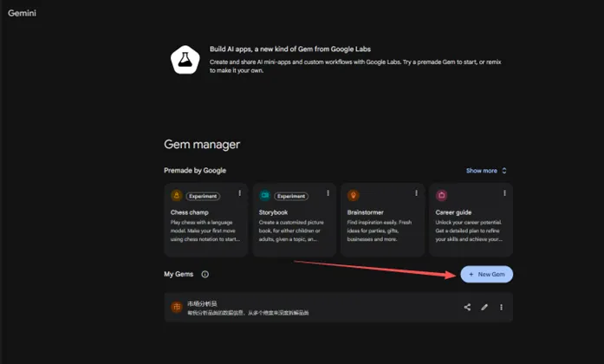Viewport: 604px width, 364px height.
Task: Open the Google Labs flask icon
Action: (185, 60)
